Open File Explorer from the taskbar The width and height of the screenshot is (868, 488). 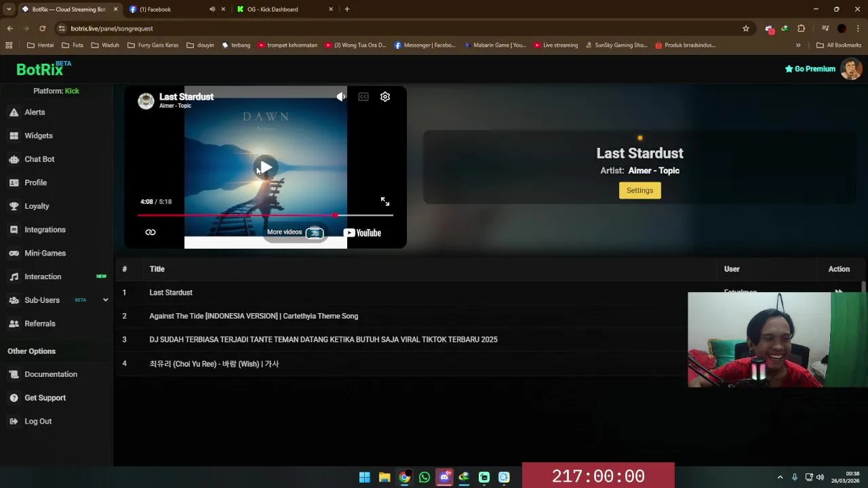tap(384, 477)
